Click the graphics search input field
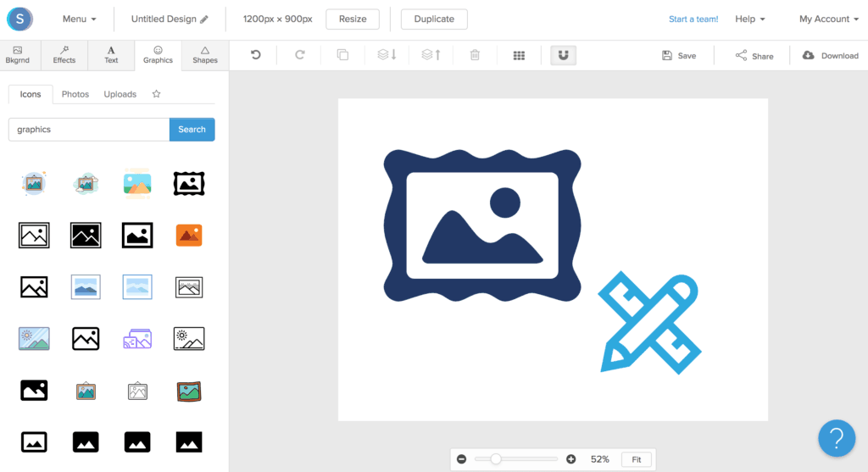The image size is (868, 472). pyautogui.click(x=89, y=130)
